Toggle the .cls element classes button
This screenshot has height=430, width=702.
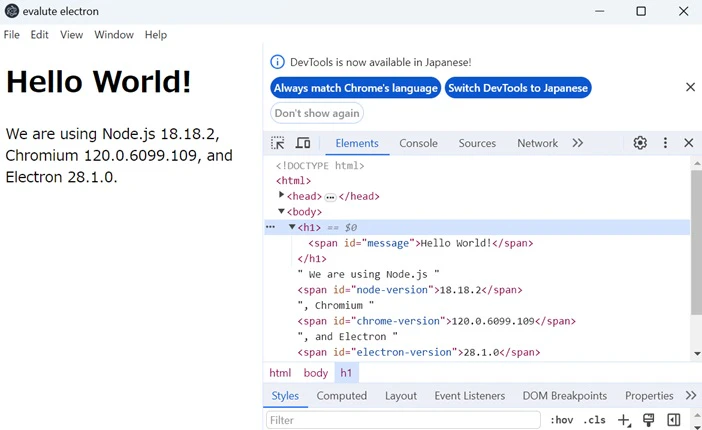[594, 420]
